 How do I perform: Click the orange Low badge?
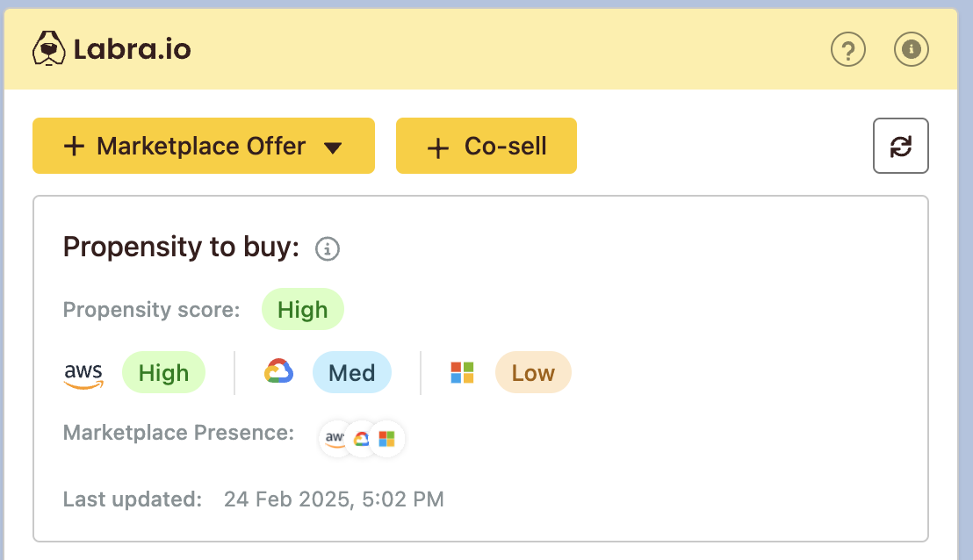pos(533,373)
